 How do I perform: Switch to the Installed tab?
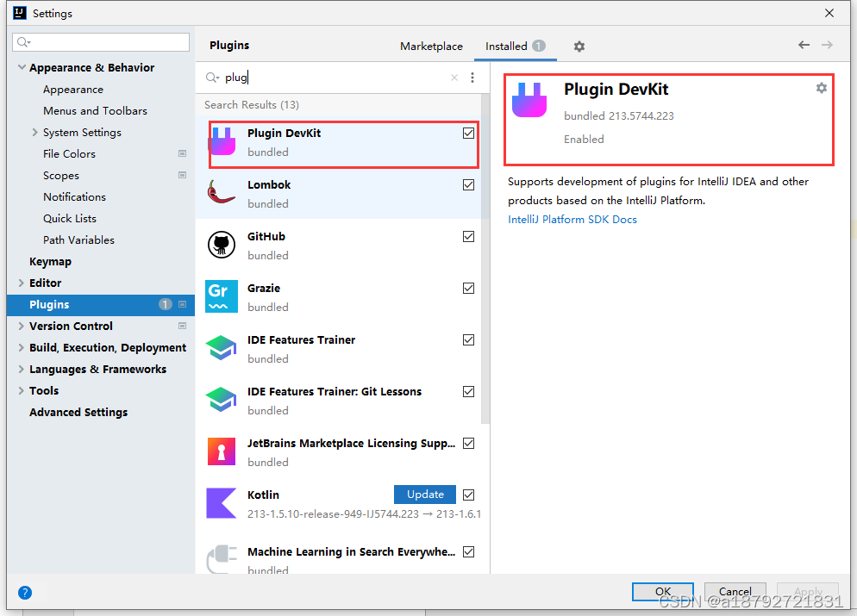(x=515, y=47)
